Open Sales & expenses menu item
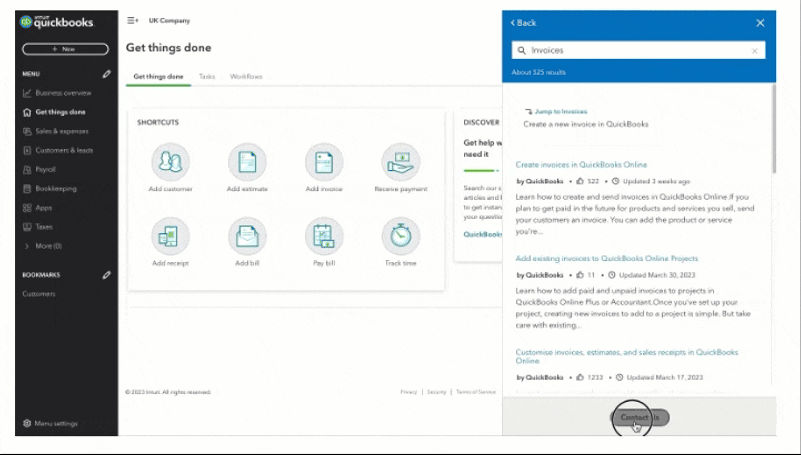The height and width of the screenshot is (455, 801). coord(56,131)
